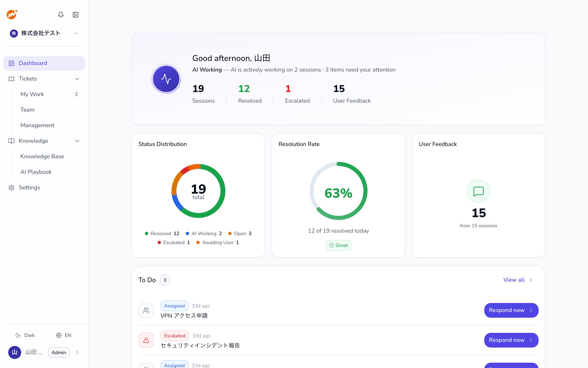Viewport: 588px width, 368px height.
Task: Collapse the Knowledge section chevron
Action: [x=77, y=141]
